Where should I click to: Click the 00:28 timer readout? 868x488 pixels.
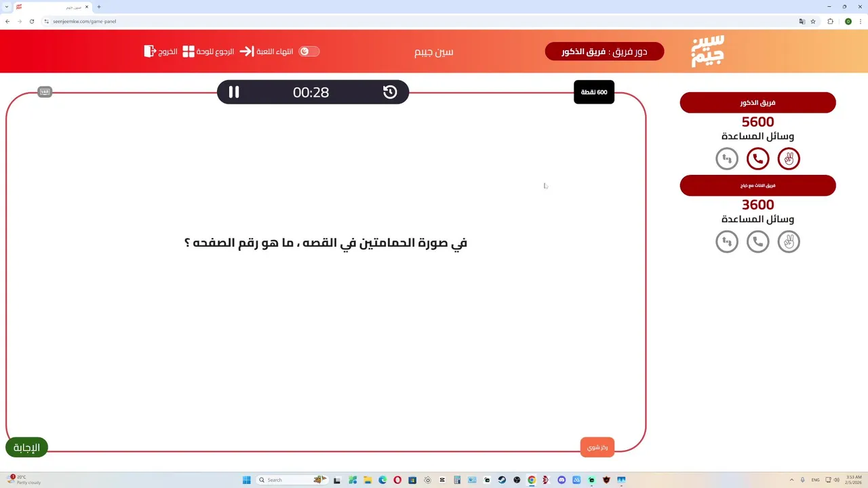click(311, 93)
